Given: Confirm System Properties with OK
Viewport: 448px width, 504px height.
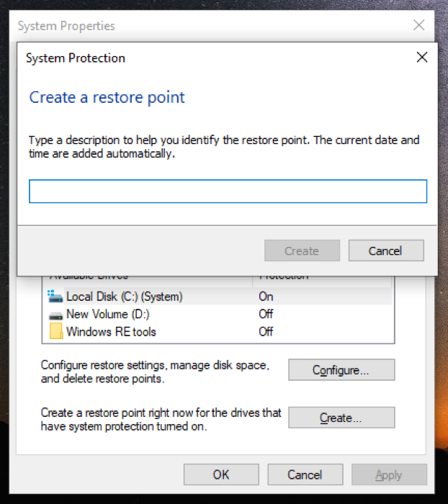Looking at the screenshot, I should pos(221,474).
